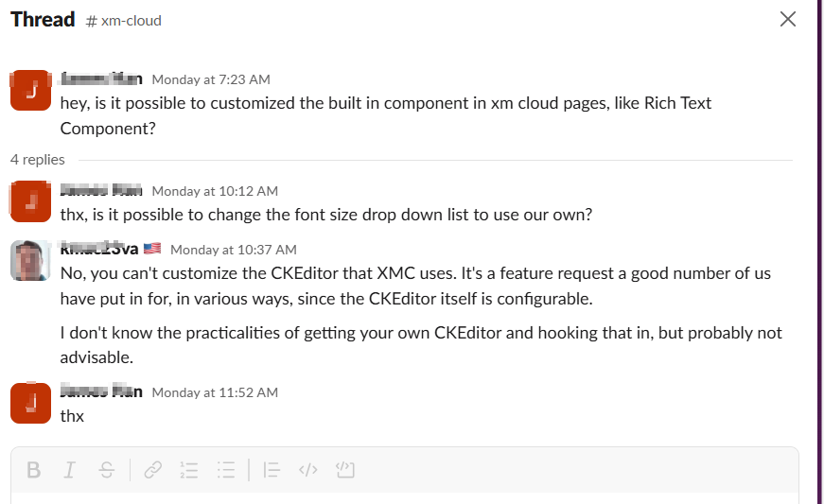Click the "Monday at 7:23 AM" timestamp
This screenshot has width=824, height=504.
[x=211, y=79]
